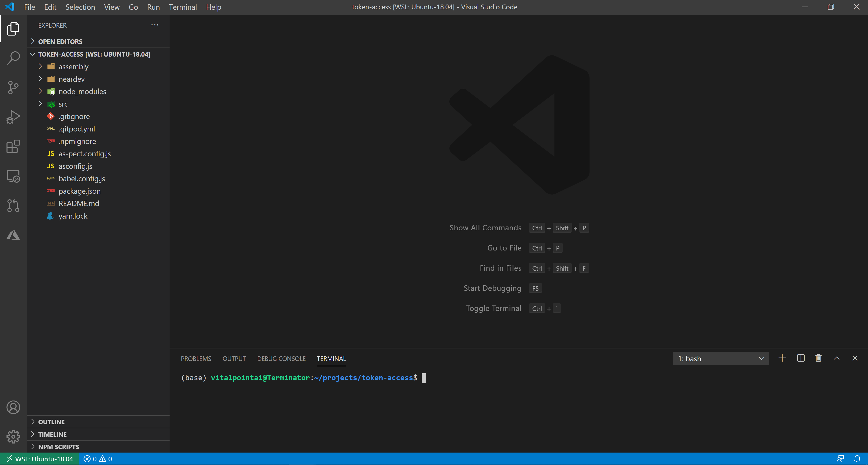Open the Source Control view
Screen dimensions: 868x465
point(13,88)
